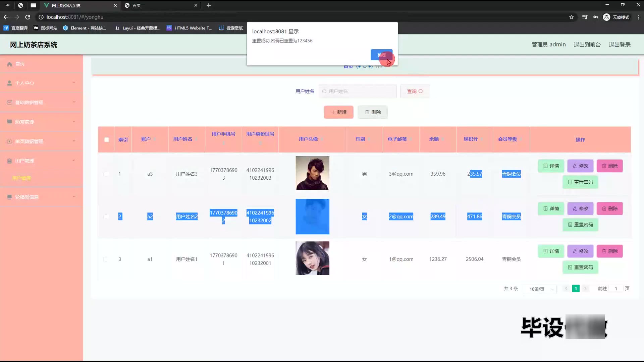Confirm the password reset alert dialog
Viewport: 644px width, 362px height.
click(x=381, y=55)
